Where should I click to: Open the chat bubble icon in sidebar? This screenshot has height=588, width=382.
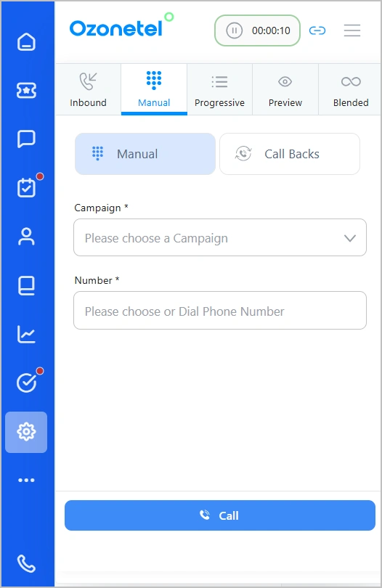[26, 139]
